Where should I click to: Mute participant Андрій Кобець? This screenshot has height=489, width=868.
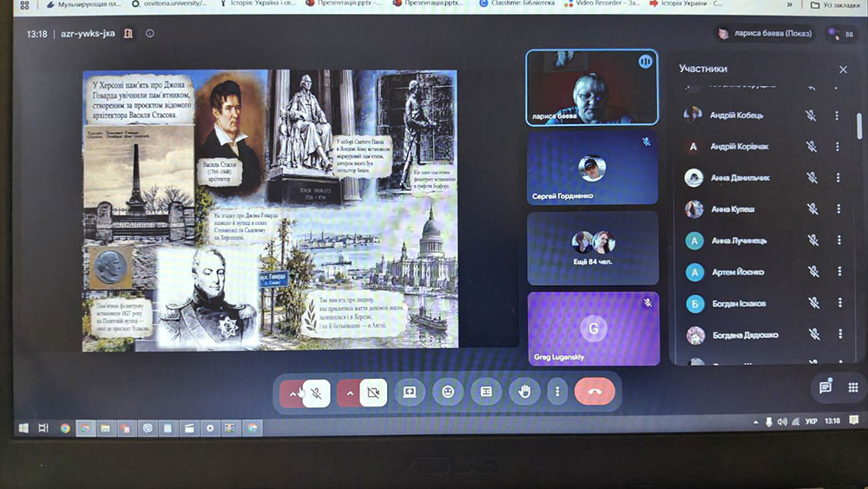(811, 116)
